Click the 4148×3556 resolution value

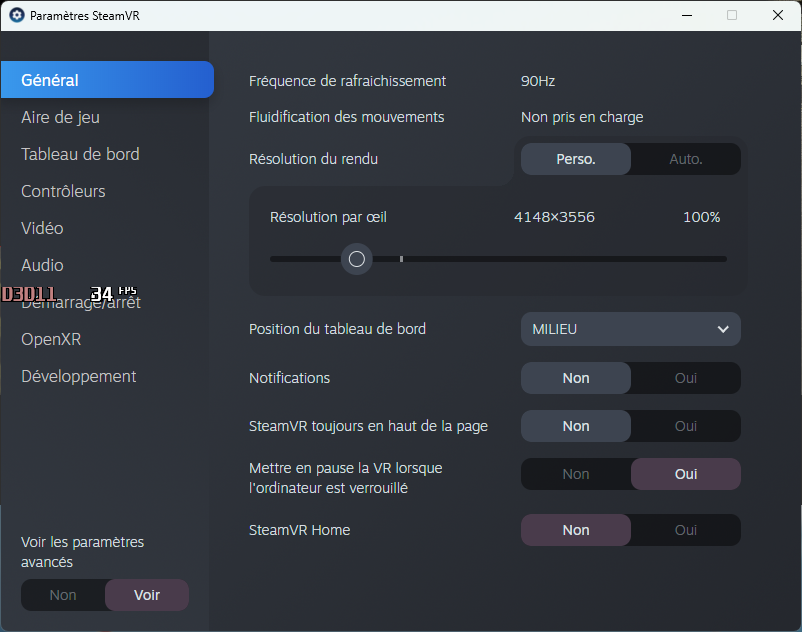(x=554, y=217)
